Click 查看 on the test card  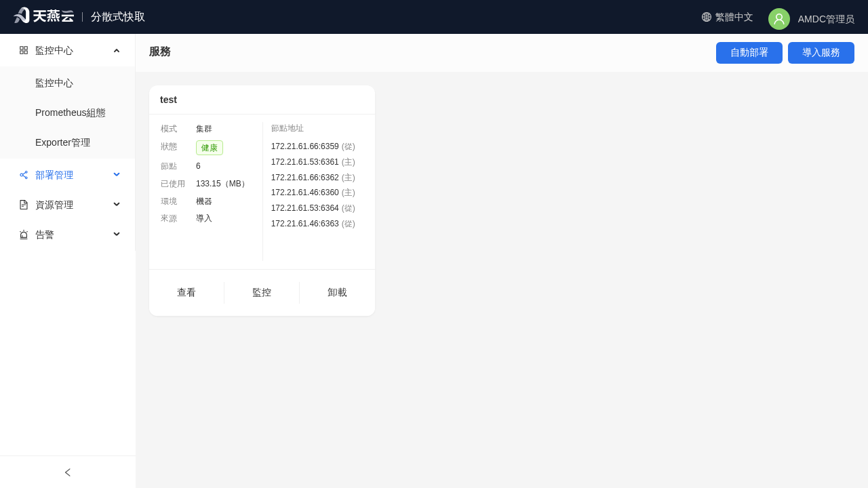pos(186,293)
